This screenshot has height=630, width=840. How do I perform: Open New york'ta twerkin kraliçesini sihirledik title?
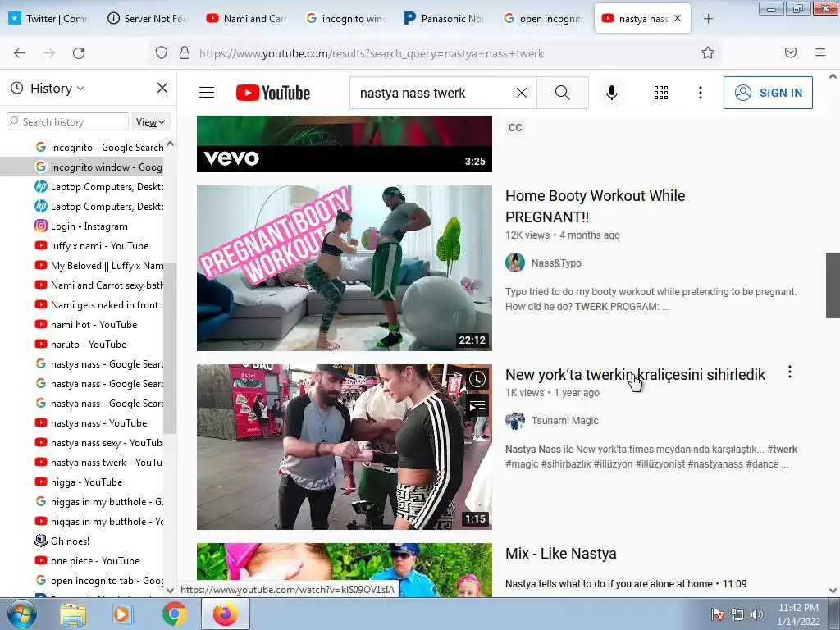[636, 374]
